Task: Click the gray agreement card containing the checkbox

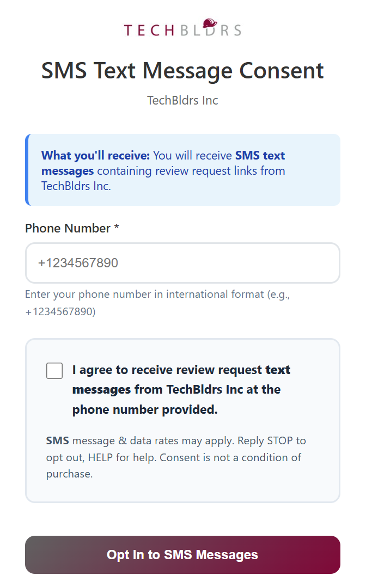Action: (x=182, y=420)
